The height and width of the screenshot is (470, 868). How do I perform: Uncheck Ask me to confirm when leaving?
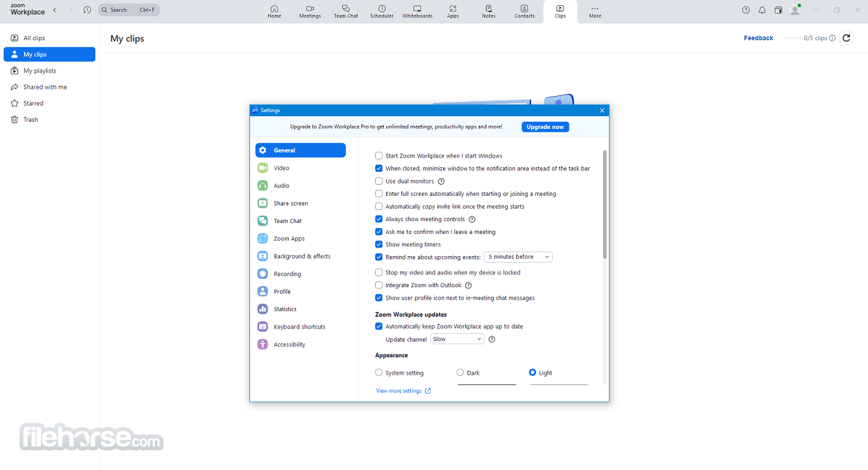(x=379, y=232)
